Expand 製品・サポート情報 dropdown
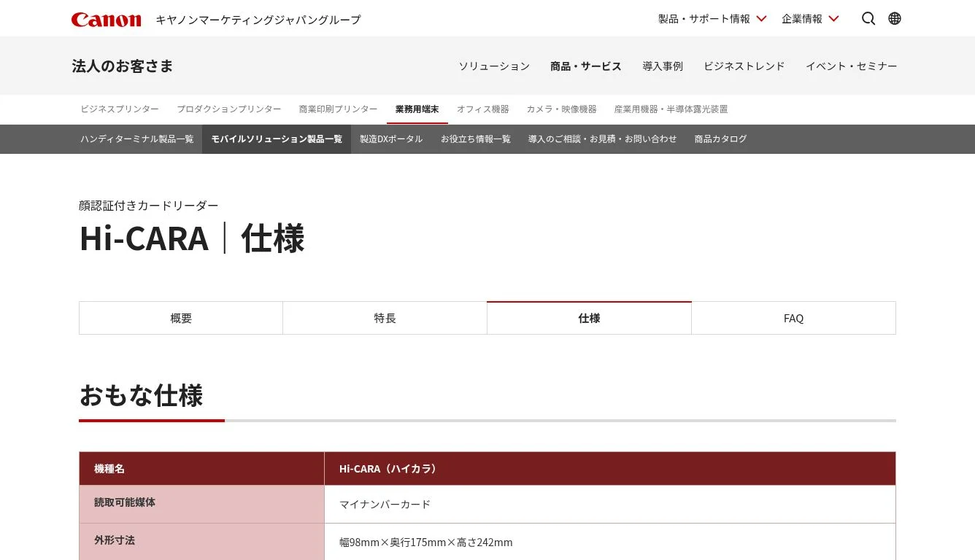Screen dimensions: 975x560 pos(712,18)
